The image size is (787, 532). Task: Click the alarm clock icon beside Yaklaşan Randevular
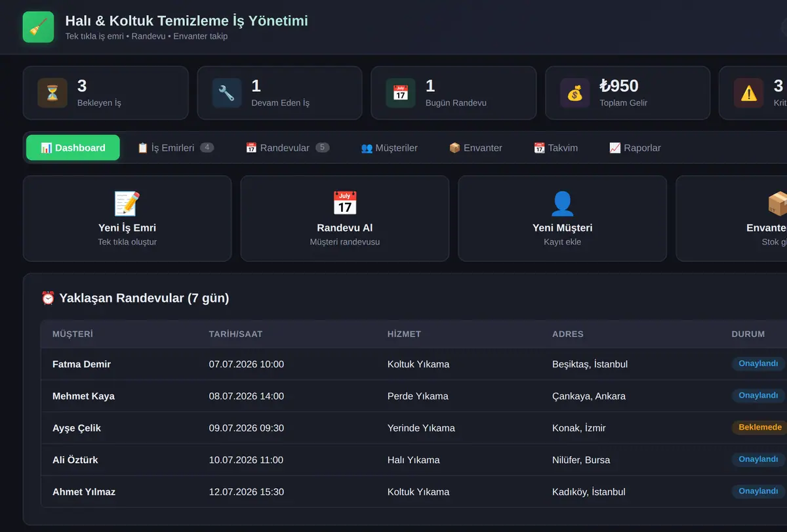(48, 298)
